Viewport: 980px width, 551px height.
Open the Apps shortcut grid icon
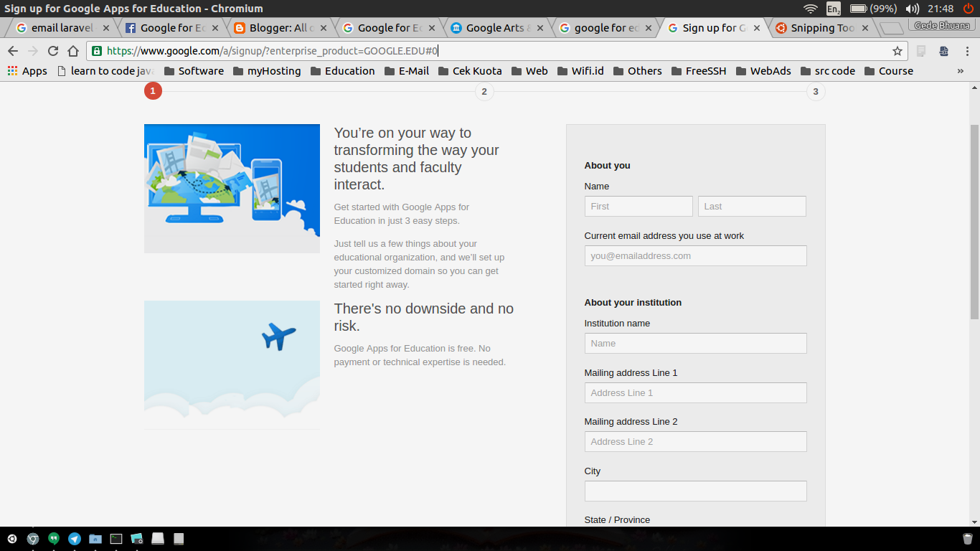(12, 71)
